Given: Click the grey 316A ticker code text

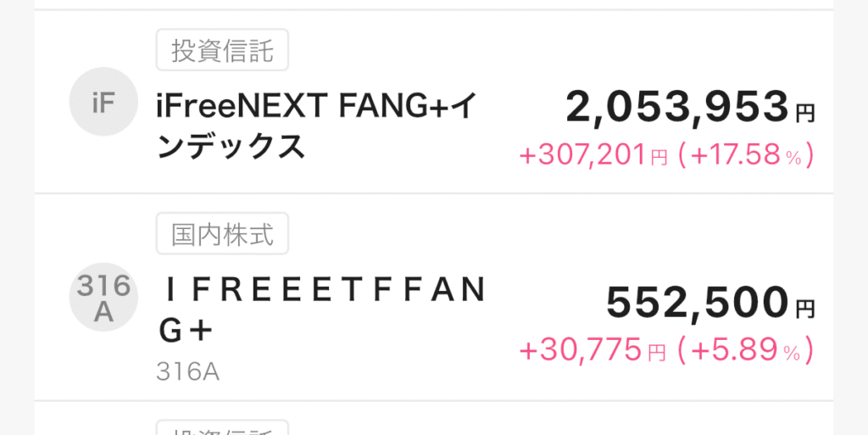Looking at the screenshot, I should (187, 372).
